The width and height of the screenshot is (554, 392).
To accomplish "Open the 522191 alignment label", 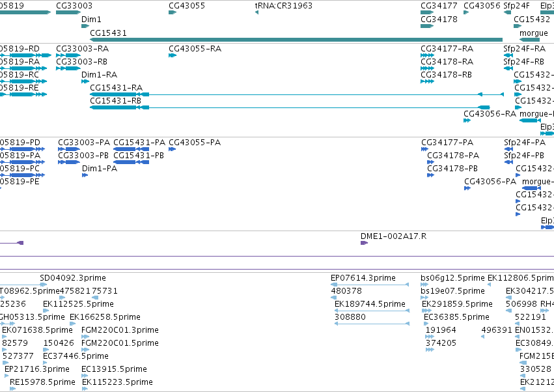I will pyautogui.click(x=531, y=317).
